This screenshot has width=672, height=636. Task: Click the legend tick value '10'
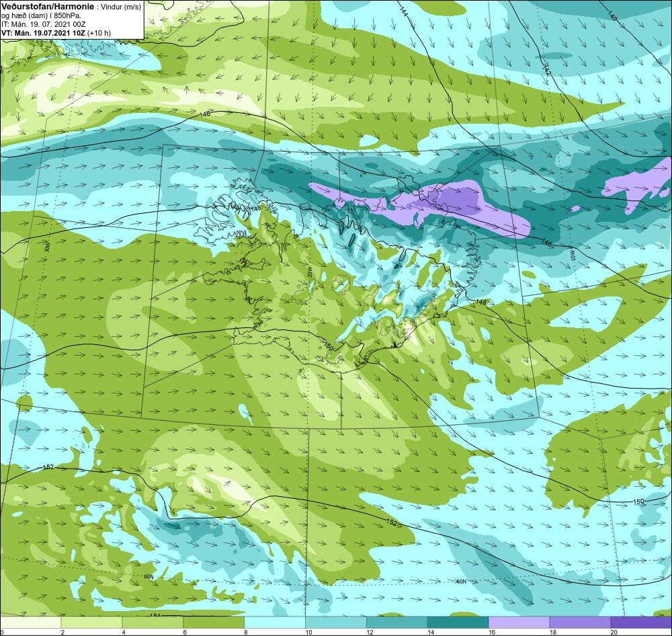(308, 632)
